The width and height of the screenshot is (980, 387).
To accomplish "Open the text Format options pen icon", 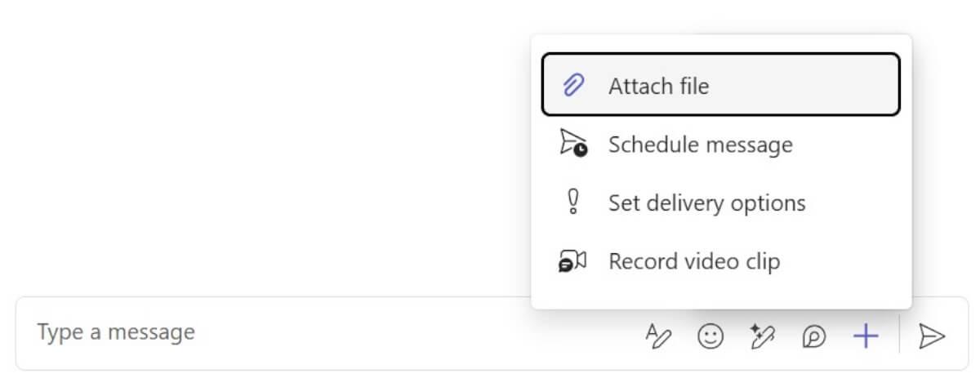I will [658, 336].
